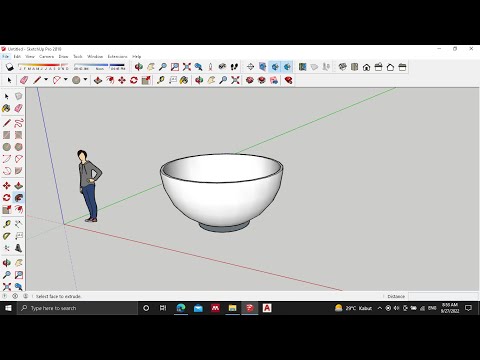The width and height of the screenshot is (480, 360).
Task: Switch to Front view house icon
Action: pyautogui.click(x=366, y=67)
